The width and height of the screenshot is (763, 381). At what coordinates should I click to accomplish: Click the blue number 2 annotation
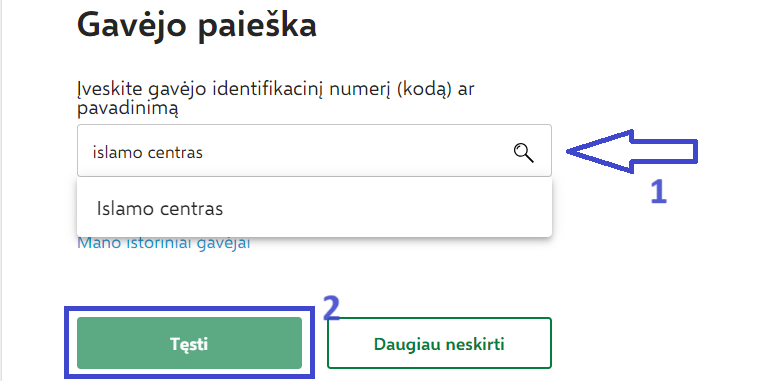(332, 308)
